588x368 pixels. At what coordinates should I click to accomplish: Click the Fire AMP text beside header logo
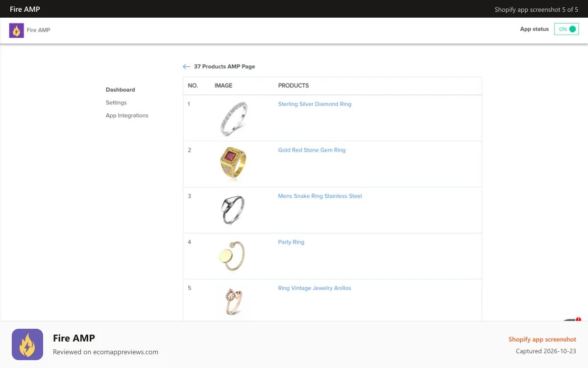point(39,30)
